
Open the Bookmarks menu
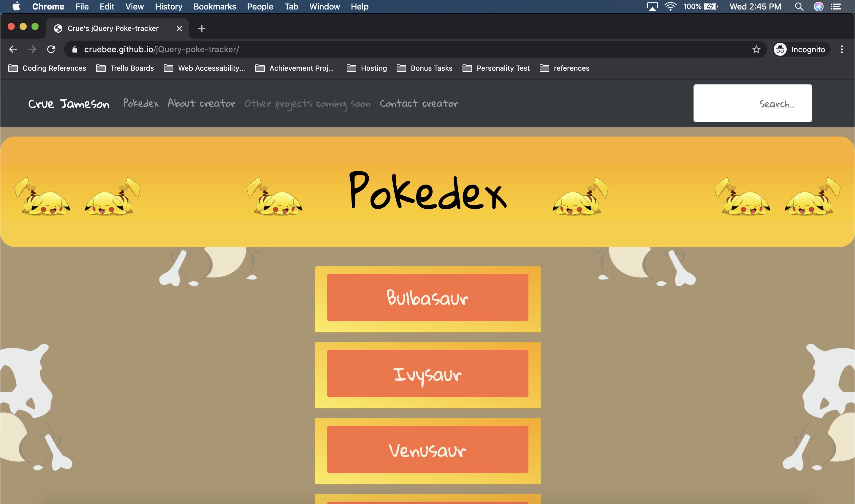pos(215,7)
